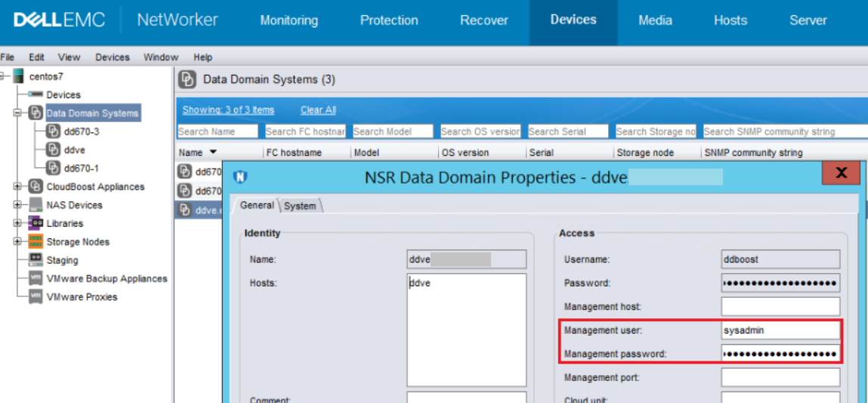Screen dimensions: 868x403
Task: Open the View menu
Action: (70, 57)
